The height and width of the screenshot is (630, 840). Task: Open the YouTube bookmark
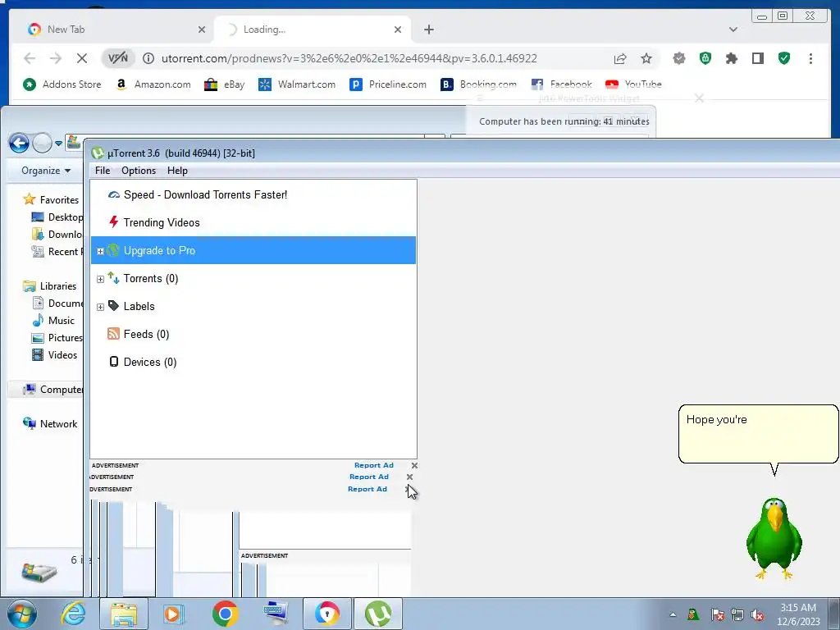pos(633,84)
